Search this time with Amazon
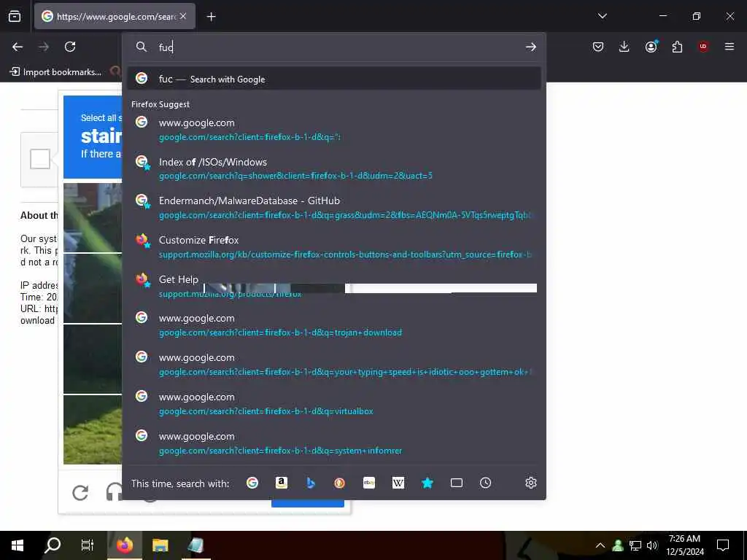Viewport: 747px width, 560px height. point(282,483)
